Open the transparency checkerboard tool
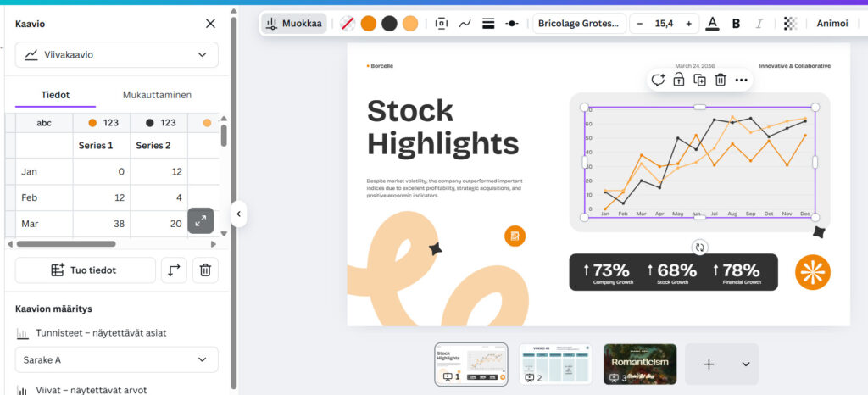The height and width of the screenshot is (395, 868). click(790, 24)
